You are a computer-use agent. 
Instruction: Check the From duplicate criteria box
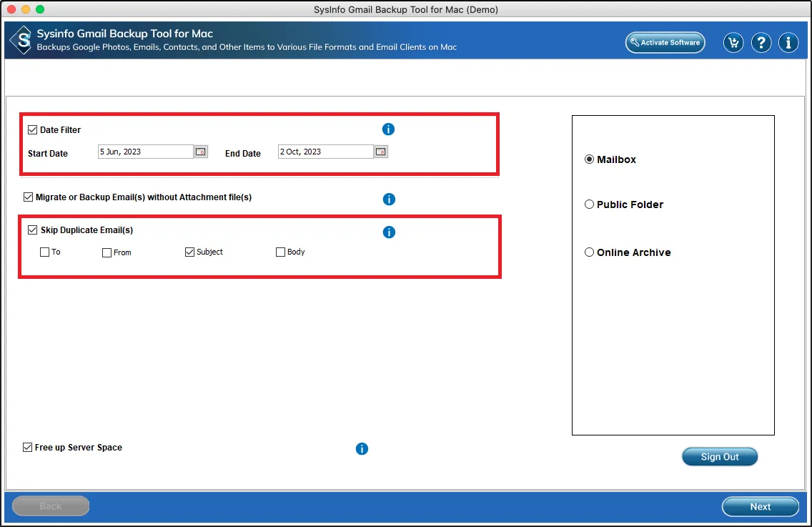click(107, 252)
